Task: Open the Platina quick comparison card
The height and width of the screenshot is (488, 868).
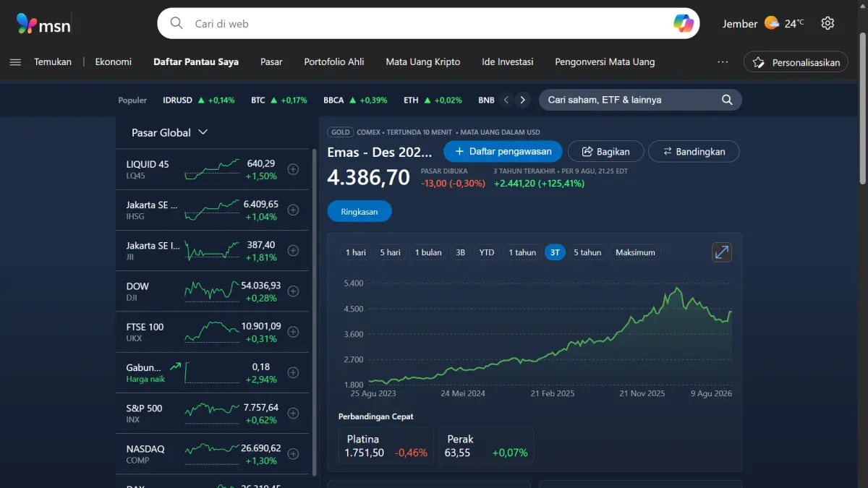Action: (386, 445)
